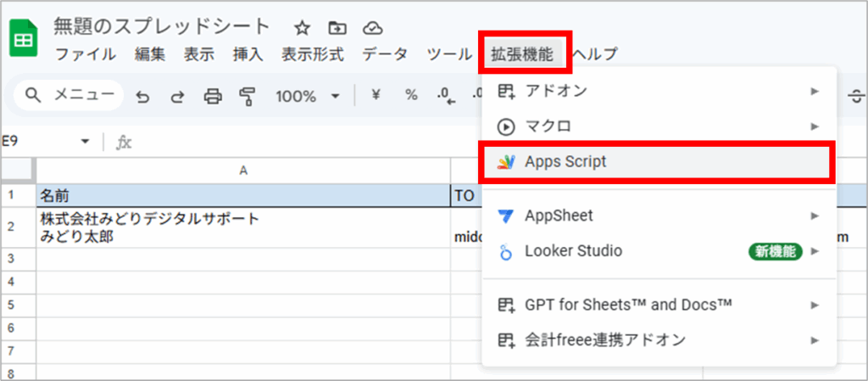Click the redo arrow in toolbar
The height and width of the screenshot is (381, 868).
coord(177,96)
